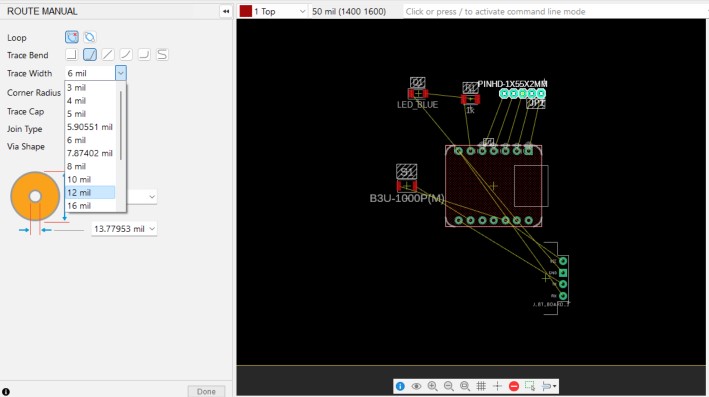Choose the right-angle Trace Bend icon
This screenshot has height=397, width=709.
click(x=71, y=55)
